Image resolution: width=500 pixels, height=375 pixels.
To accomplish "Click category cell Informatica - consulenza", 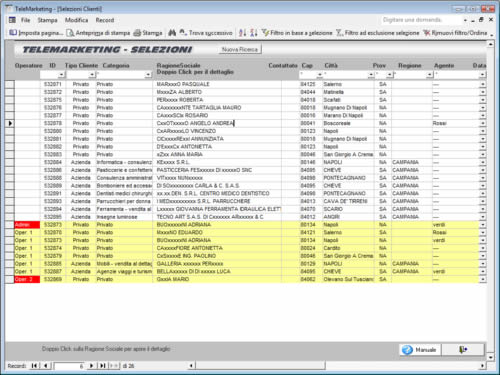I will (124, 162).
